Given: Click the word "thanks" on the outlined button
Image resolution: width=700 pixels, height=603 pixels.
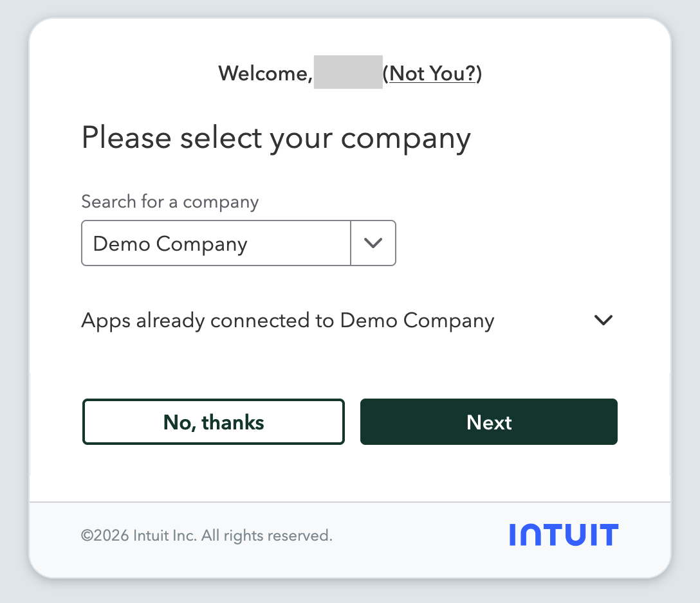Looking at the screenshot, I should pos(233,422).
